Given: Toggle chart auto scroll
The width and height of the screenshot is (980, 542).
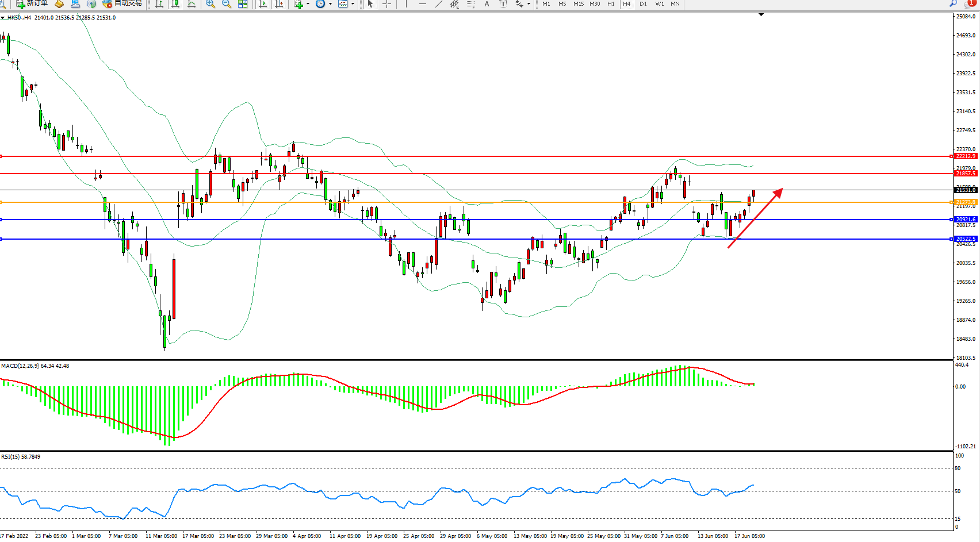Looking at the screenshot, I should click(x=263, y=4).
